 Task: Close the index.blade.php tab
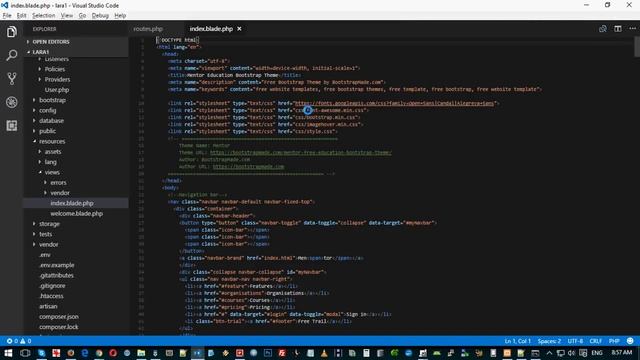tap(239, 29)
